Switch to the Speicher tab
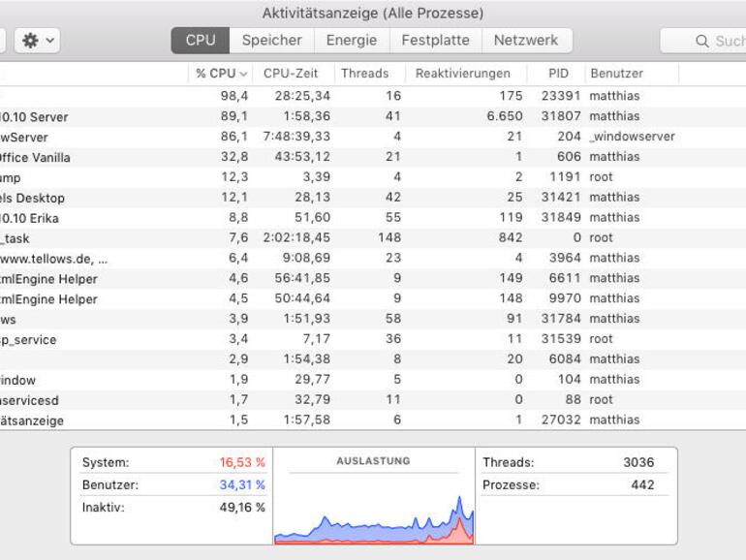The image size is (746, 560). (271, 41)
